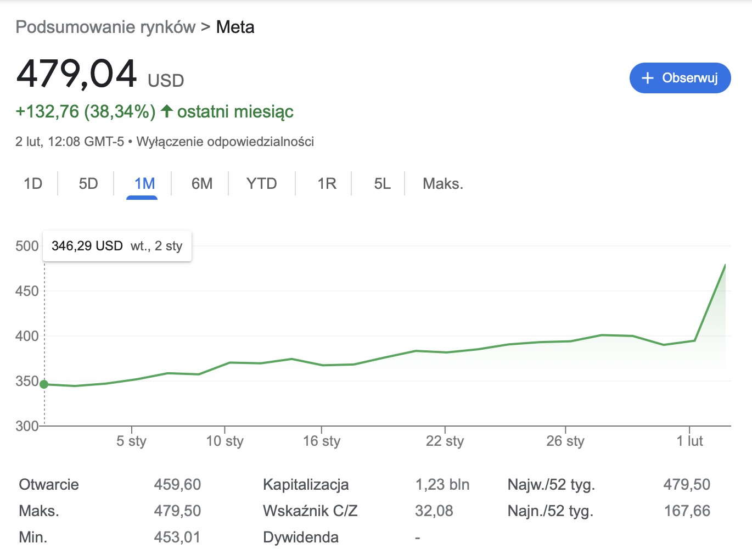
Task: Click the Obserwuj follow button
Action: 680,78
